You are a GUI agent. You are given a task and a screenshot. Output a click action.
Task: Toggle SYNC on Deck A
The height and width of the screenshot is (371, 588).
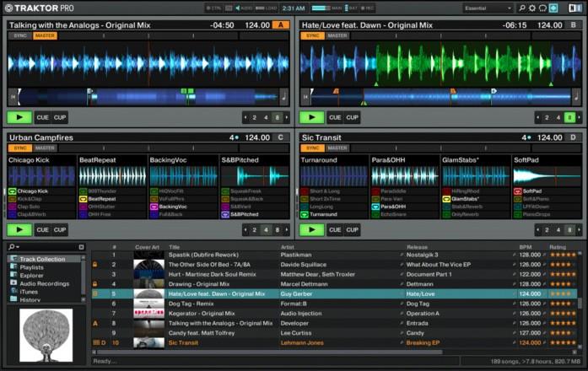tap(20, 35)
